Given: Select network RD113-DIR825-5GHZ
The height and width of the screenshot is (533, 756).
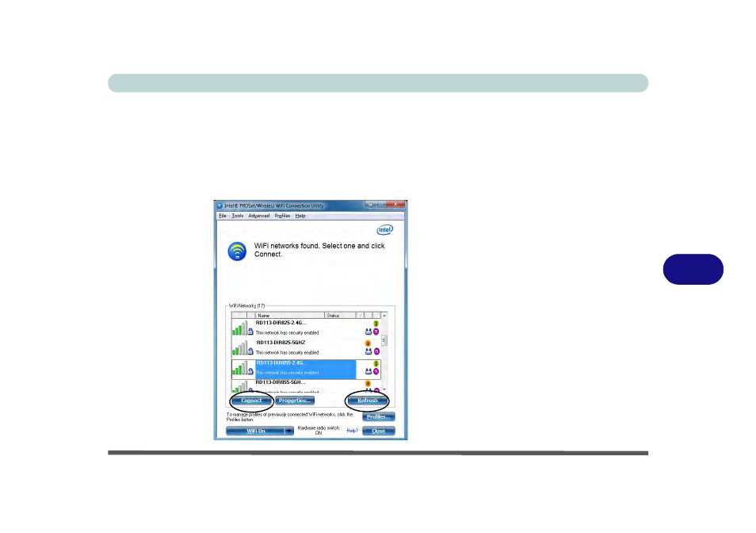Looking at the screenshot, I should (306, 348).
